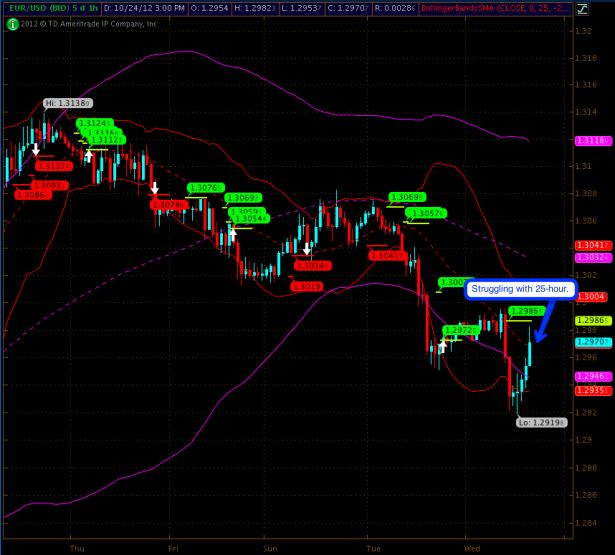Click the Thu label on time axis

click(x=76, y=548)
